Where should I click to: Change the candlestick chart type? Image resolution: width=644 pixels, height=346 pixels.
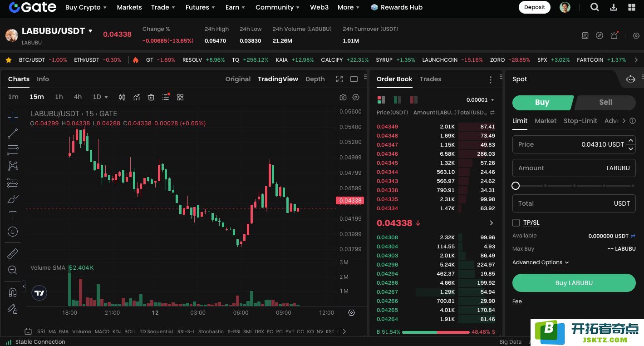pos(122,97)
